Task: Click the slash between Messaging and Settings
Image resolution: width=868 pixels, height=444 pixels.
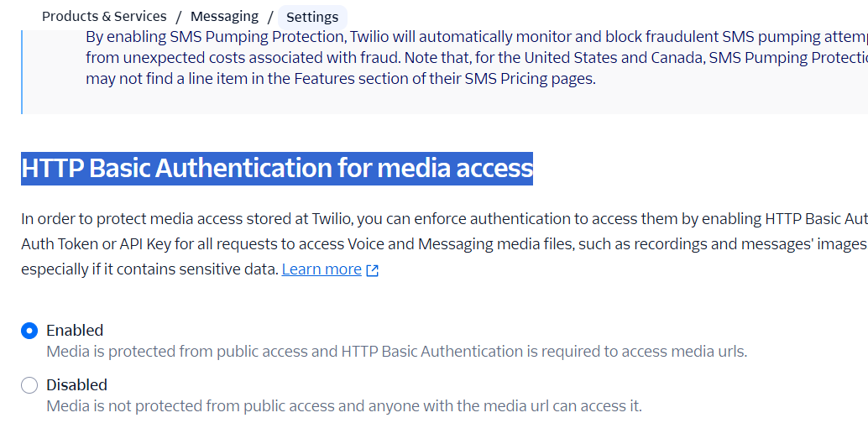Action: [x=270, y=17]
